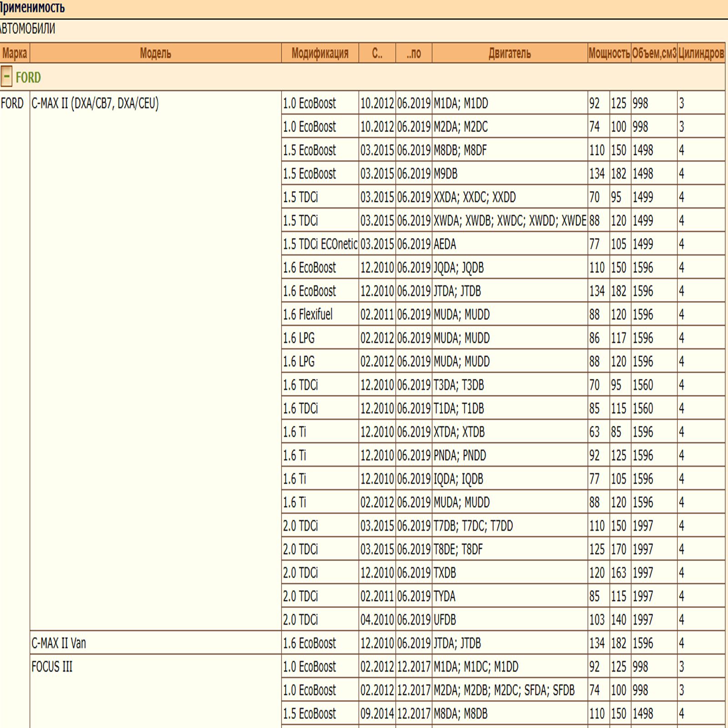Select the Модификация column header
The image size is (728, 728).
(x=320, y=53)
